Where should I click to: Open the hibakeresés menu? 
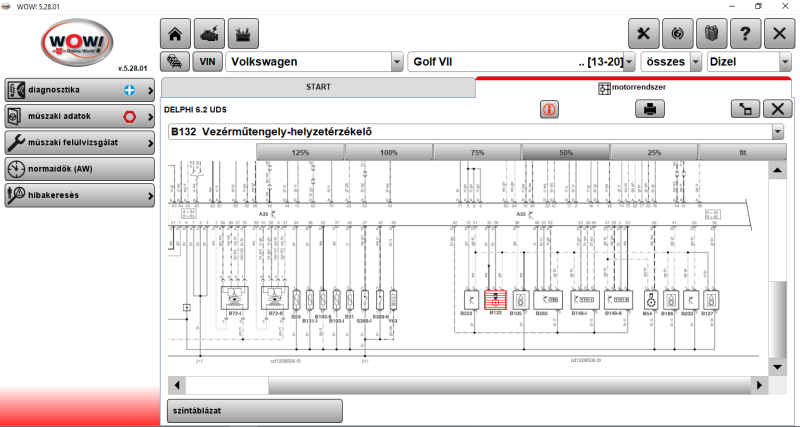click(x=80, y=195)
